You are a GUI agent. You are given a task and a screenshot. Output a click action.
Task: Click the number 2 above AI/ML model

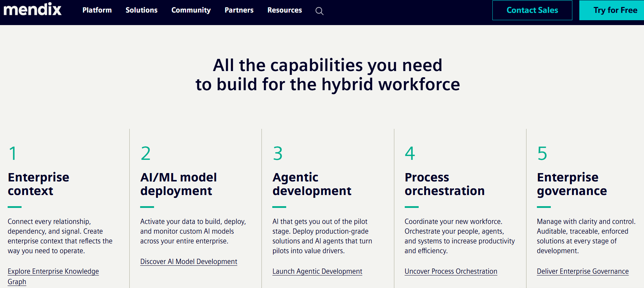[x=145, y=153]
